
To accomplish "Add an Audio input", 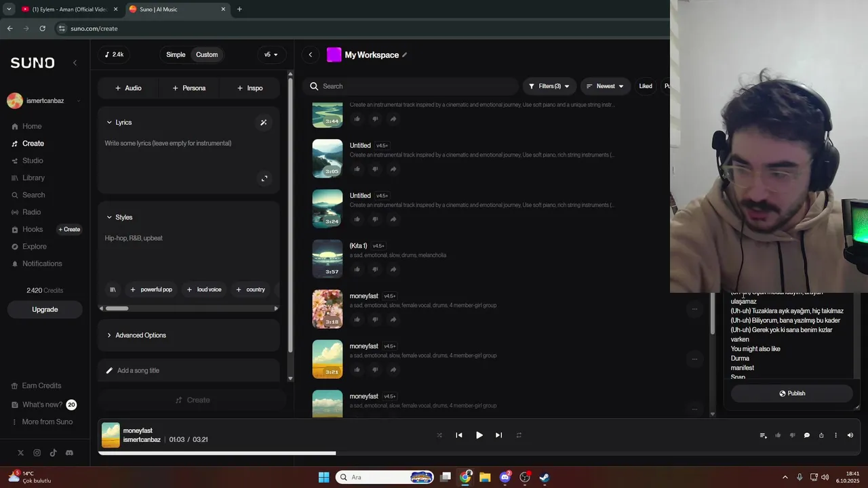I will click(x=128, y=88).
